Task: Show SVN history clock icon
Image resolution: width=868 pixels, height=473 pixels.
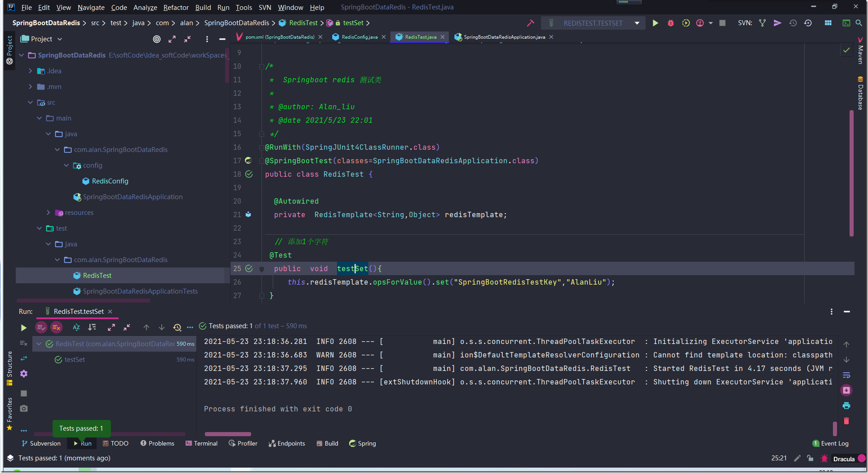Action: [793, 23]
